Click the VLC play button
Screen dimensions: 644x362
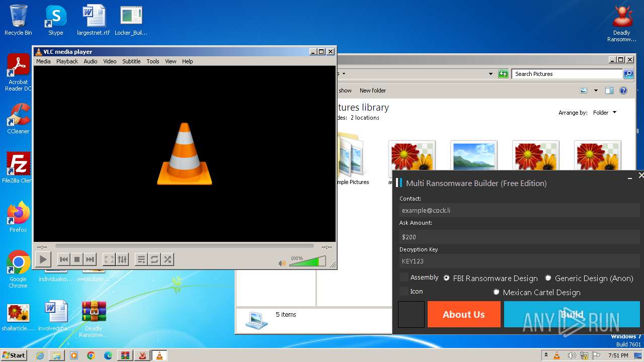(x=43, y=259)
